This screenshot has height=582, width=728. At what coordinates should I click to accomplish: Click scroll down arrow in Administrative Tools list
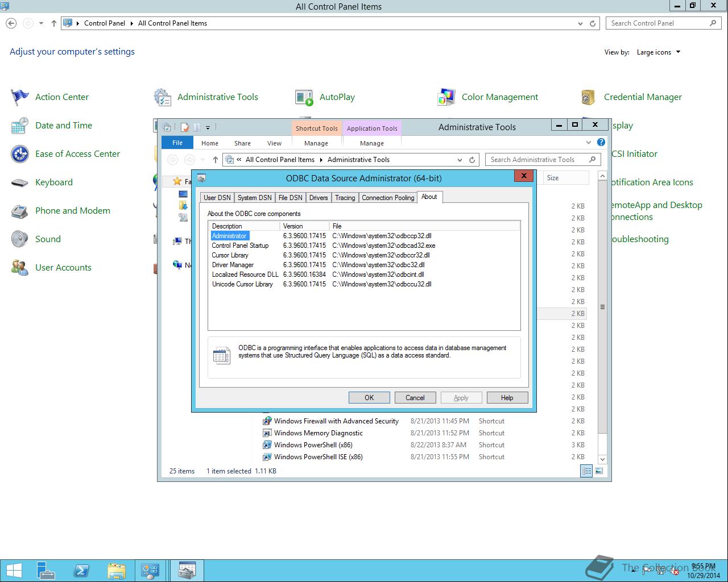coord(603,459)
